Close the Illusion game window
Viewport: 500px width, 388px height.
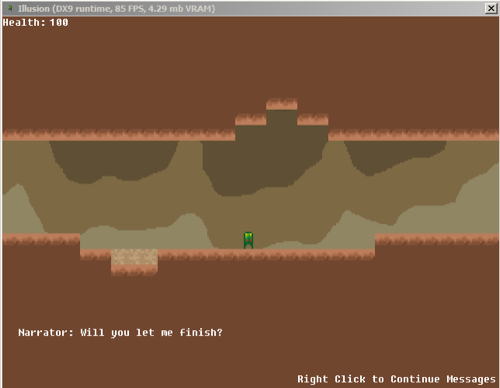491,8
